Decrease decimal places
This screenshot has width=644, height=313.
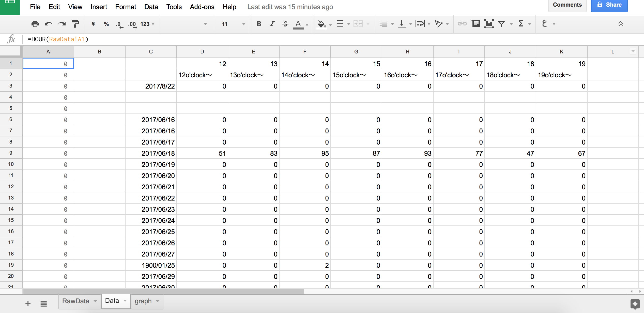coord(119,24)
